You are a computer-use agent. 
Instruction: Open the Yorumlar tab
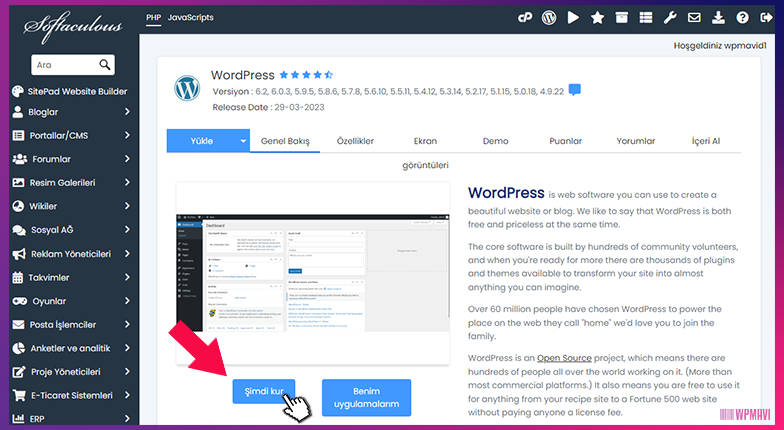tap(636, 141)
